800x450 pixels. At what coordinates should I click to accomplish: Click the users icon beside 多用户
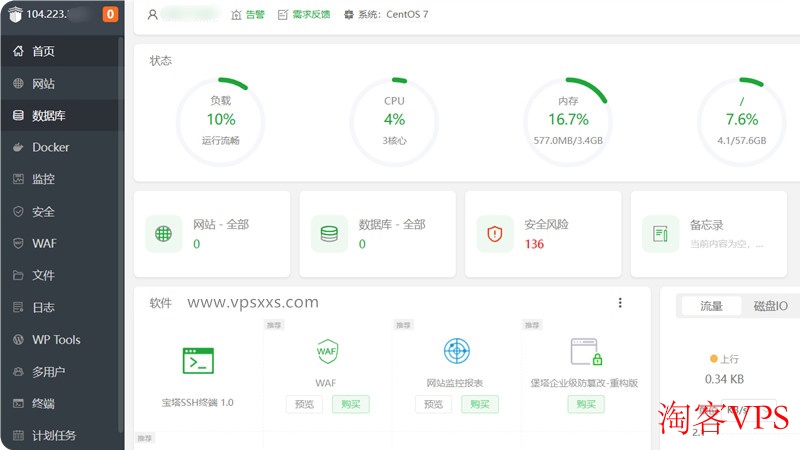coord(18,371)
